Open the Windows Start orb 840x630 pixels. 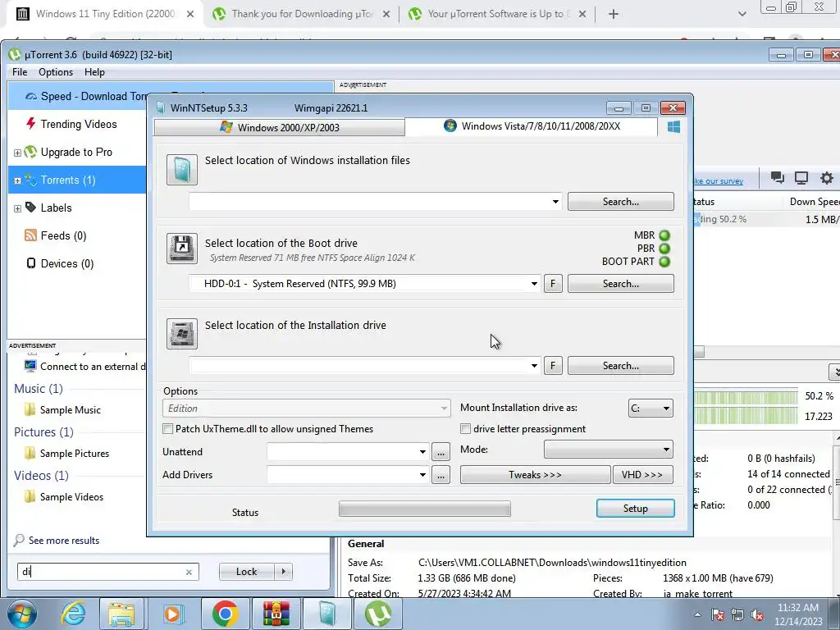21,614
